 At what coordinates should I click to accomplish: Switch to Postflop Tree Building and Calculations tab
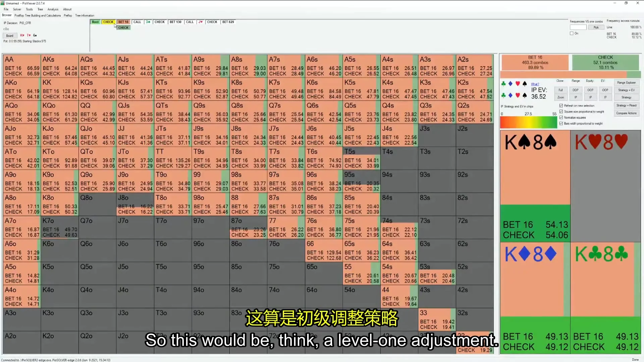pos(38,15)
